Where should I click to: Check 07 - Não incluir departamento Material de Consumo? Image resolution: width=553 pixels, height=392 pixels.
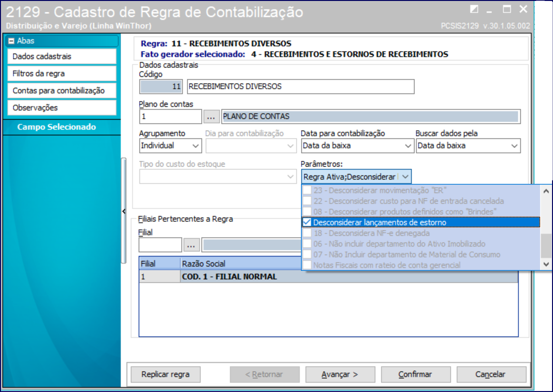[x=307, y=255]
